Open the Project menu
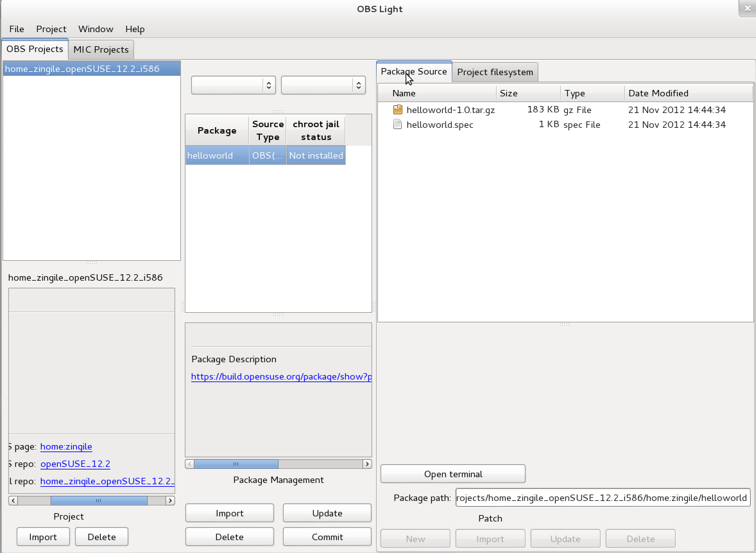 [x=51, y=29]
